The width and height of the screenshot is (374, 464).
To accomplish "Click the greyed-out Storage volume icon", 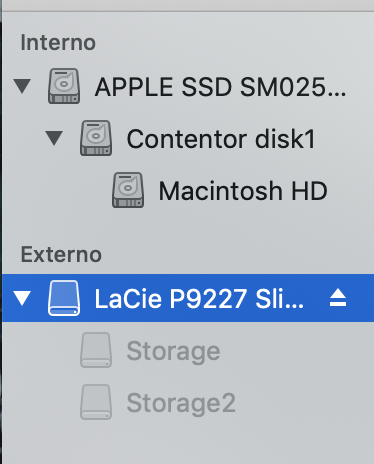I will [96, 350].
